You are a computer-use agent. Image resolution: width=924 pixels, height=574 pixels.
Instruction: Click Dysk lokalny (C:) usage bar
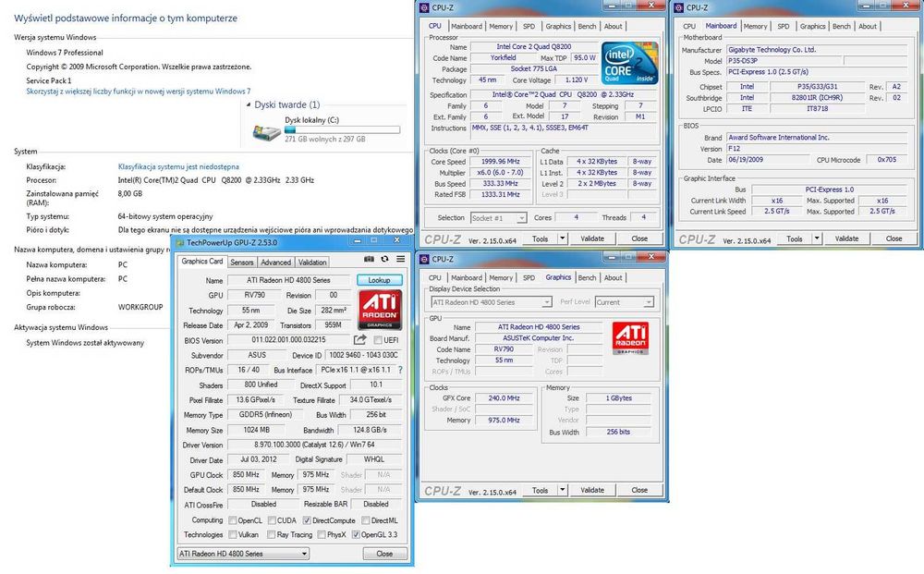(x=342, y=129)
